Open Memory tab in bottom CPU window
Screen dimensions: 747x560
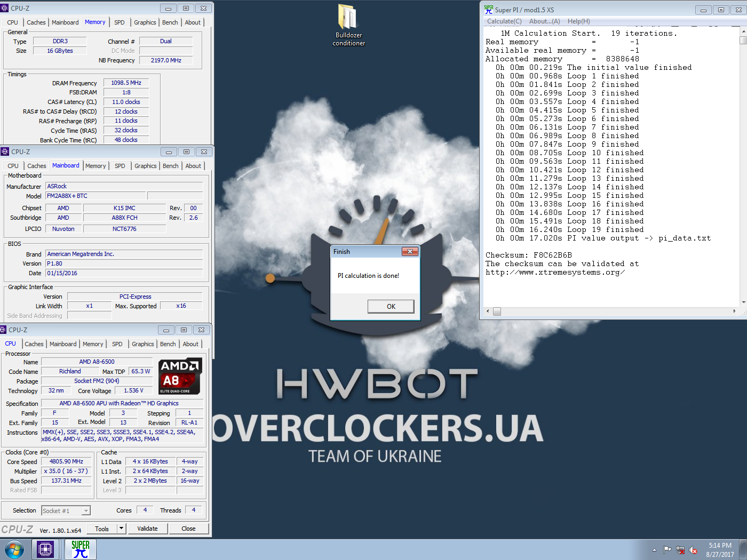click(93, 344)
